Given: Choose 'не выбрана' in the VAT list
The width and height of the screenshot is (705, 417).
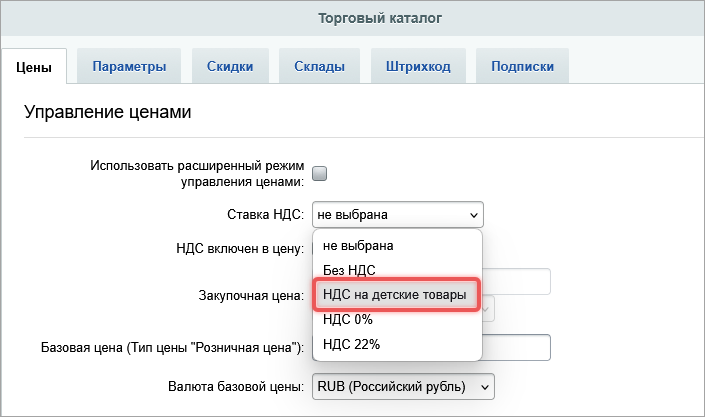Looking at the screenshot, I should 358,245.
